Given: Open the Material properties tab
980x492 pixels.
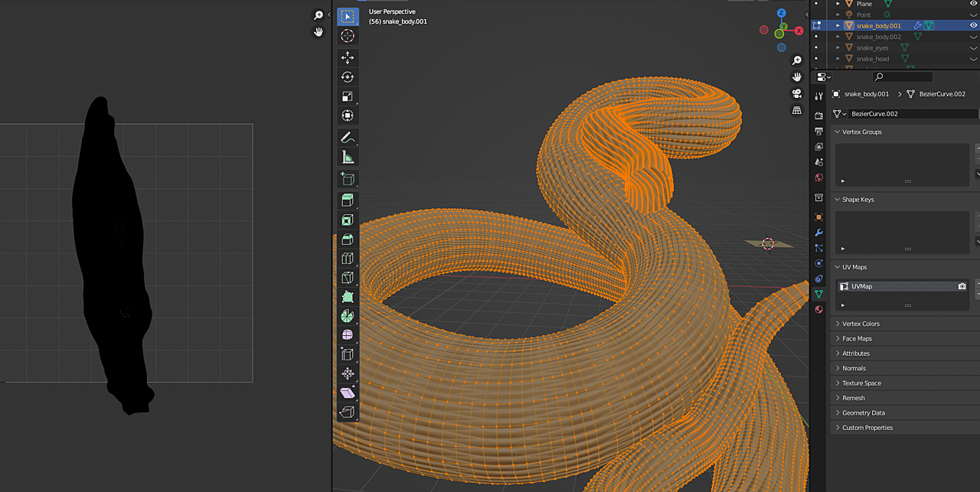Looking at the screenshot, I should click(x=818, y=310).
